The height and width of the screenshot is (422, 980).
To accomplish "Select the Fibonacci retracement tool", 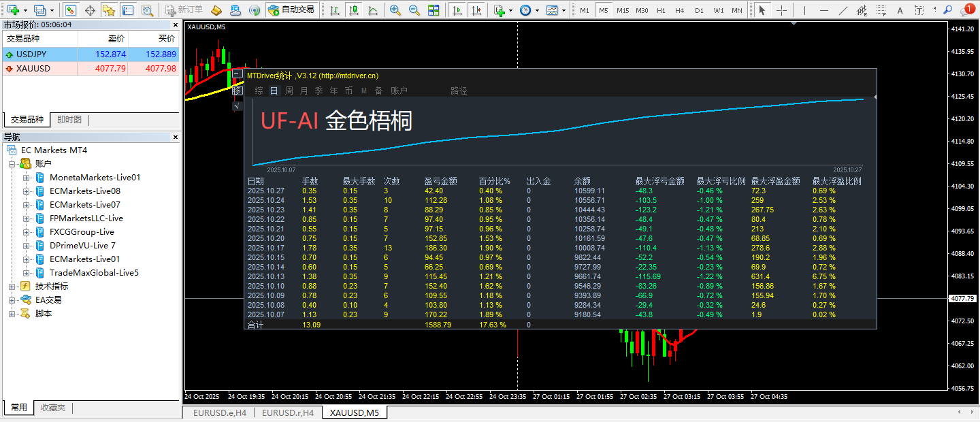I will (x=880, y=10).
